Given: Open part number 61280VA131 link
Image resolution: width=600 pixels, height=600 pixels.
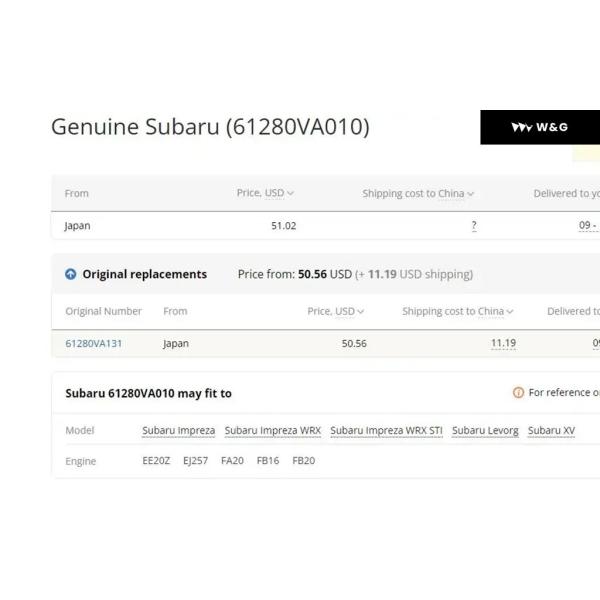Looking at the screenshot, I should [93, 343].
